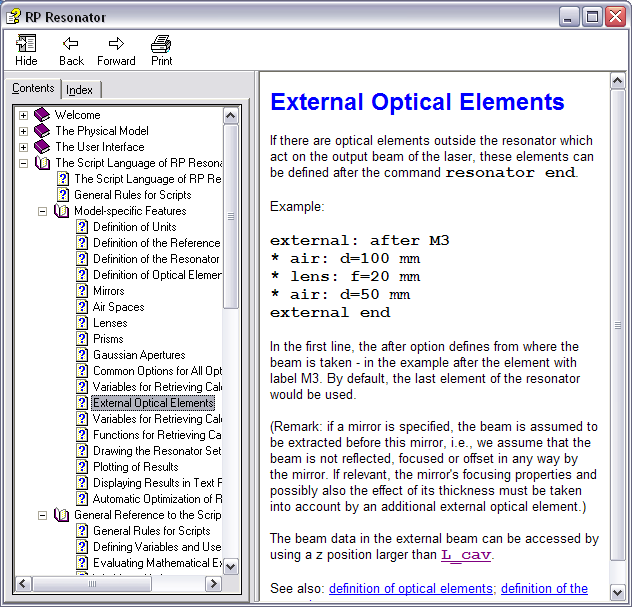Image resolution: width=632 pixels, height=607 pixels.
Task: Click the contents tree vertical scrollbar thumb
Action: pos(231,216)
